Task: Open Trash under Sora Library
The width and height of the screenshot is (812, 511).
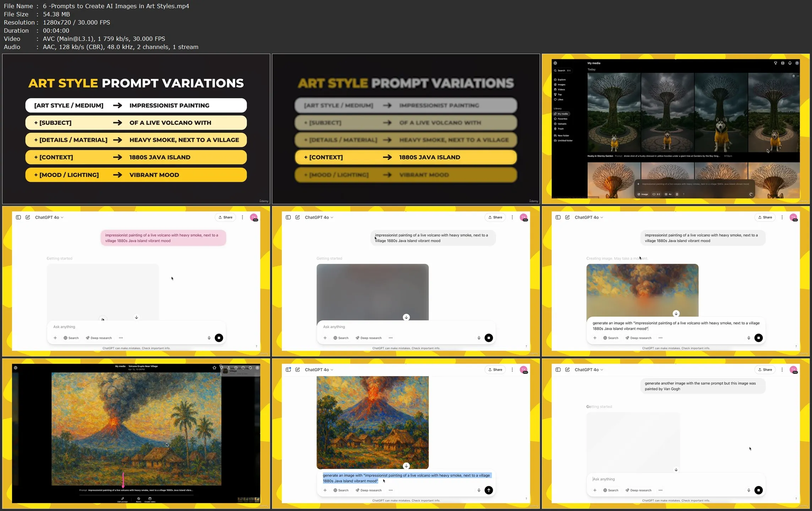Action: [x=559, y=129]
